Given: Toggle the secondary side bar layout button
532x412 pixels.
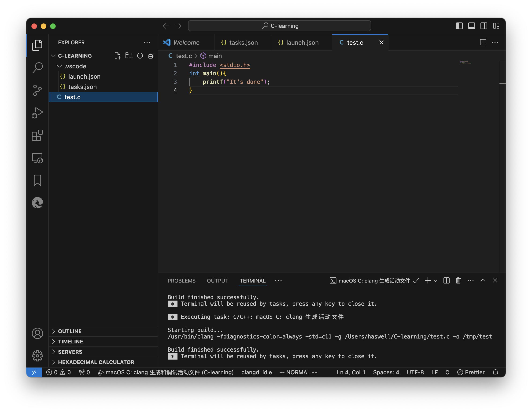Looking at the screenshot, I should click(x=484, y=26).
